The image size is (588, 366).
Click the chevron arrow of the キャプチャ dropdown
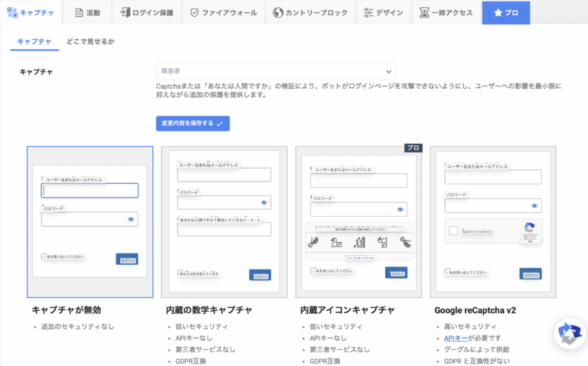coord(389,71)
